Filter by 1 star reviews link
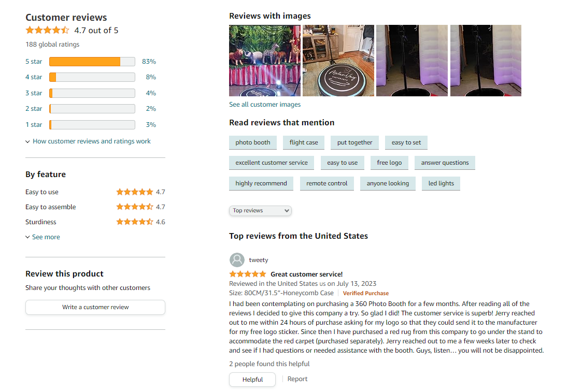Image resolution: width=568 pixels, height=392 pixels. click(34, 124)
